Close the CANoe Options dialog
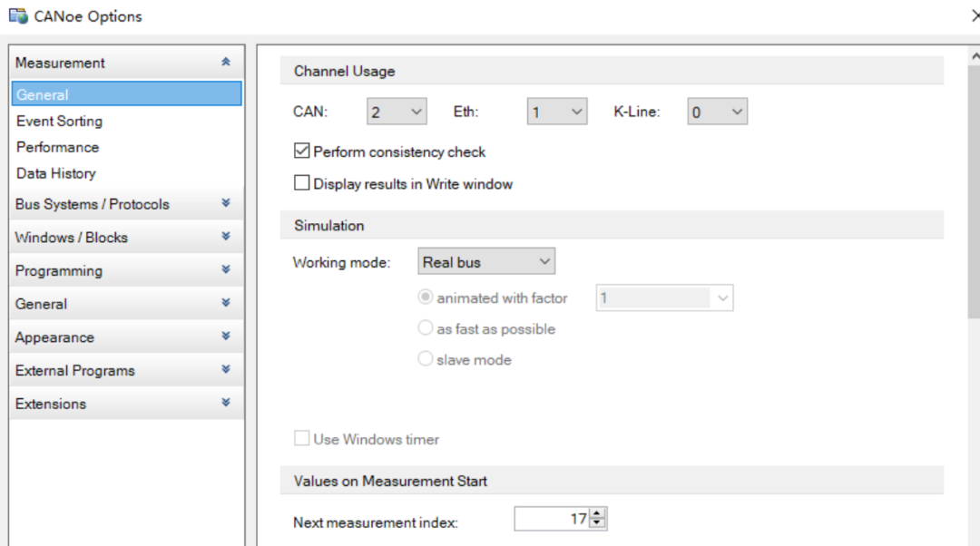Image resolution: width=980 pixels, height=546 pixels. [x=975, y=15]
